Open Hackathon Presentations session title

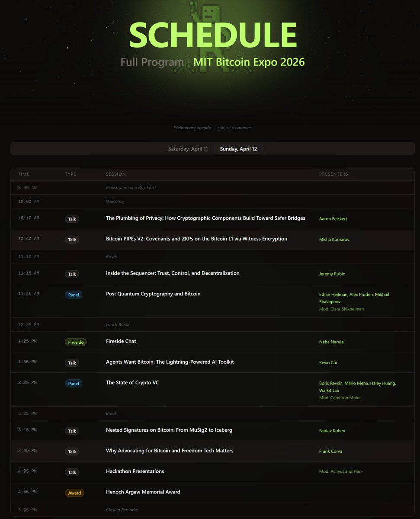[135, 471]
